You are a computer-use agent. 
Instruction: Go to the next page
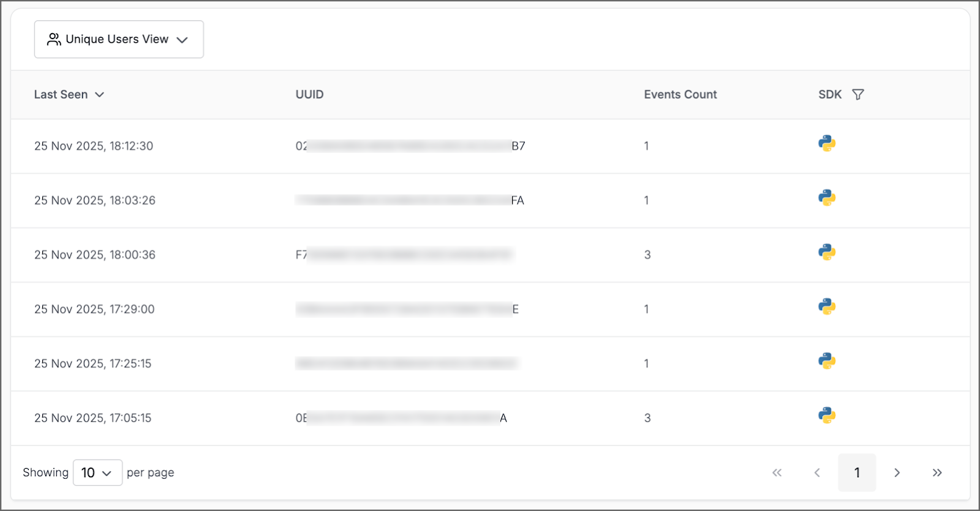click(x=897, y=472)
